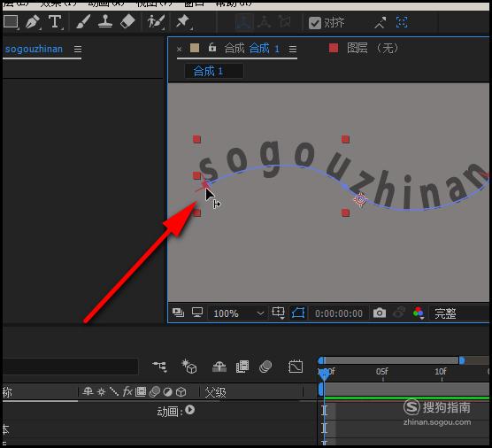Toggle hide shy layers icon
This screenshot has width=492, height=448.
tap(219, 367)
